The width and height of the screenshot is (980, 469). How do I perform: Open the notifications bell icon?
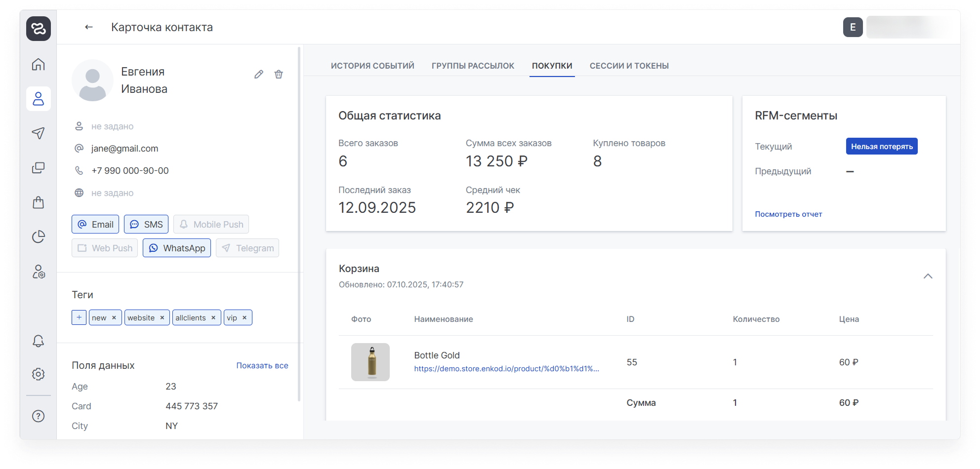[x=39, y=341]
